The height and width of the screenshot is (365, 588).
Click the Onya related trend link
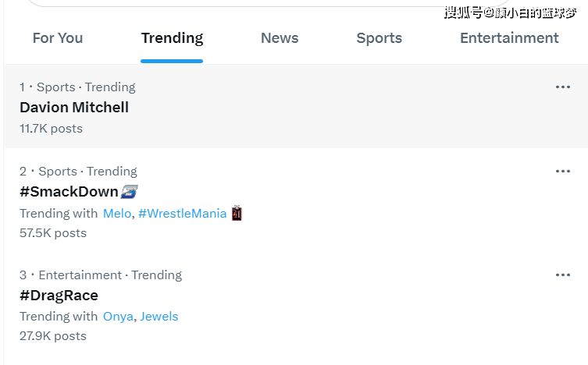[118, 317]
